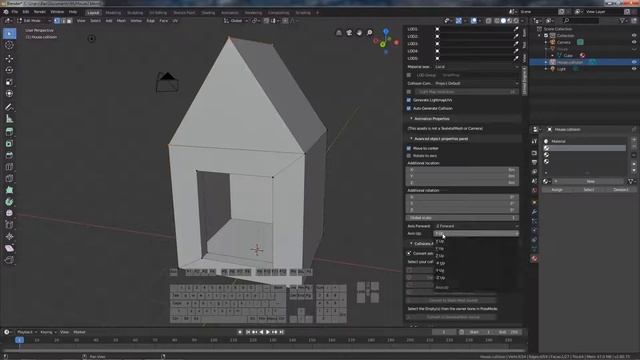Hide the Camera object in outliner
The image size is (640, 360).
tap(634, 42)
